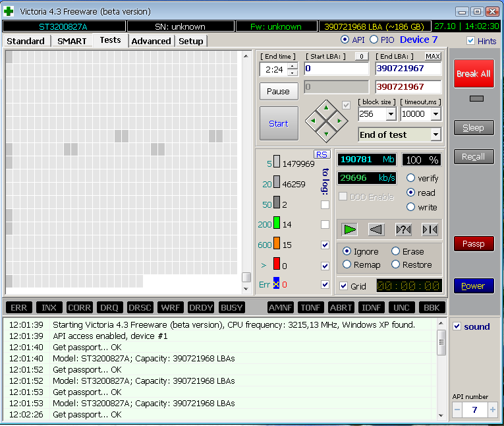This screenshot has height=426, width=504.
Task: Click the down arrow in diamond navigator
Action: click(x=326, y=134)
